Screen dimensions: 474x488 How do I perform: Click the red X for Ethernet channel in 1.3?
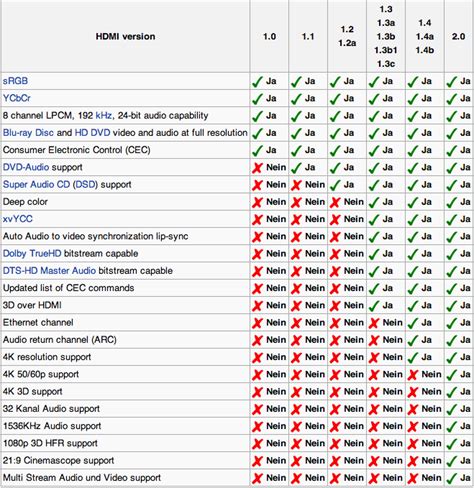374,323
